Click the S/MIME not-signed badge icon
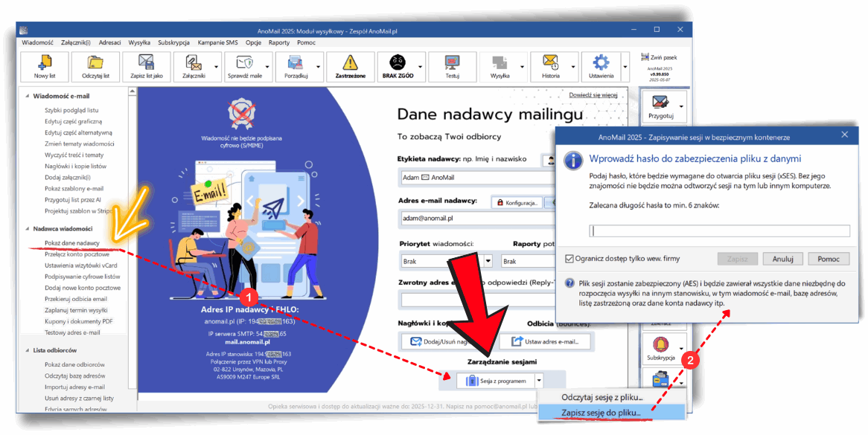 point(241,113)
